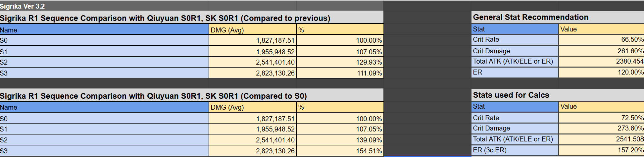
Task: Click 100.00% in the Compared to previous table
Action: 340,40
